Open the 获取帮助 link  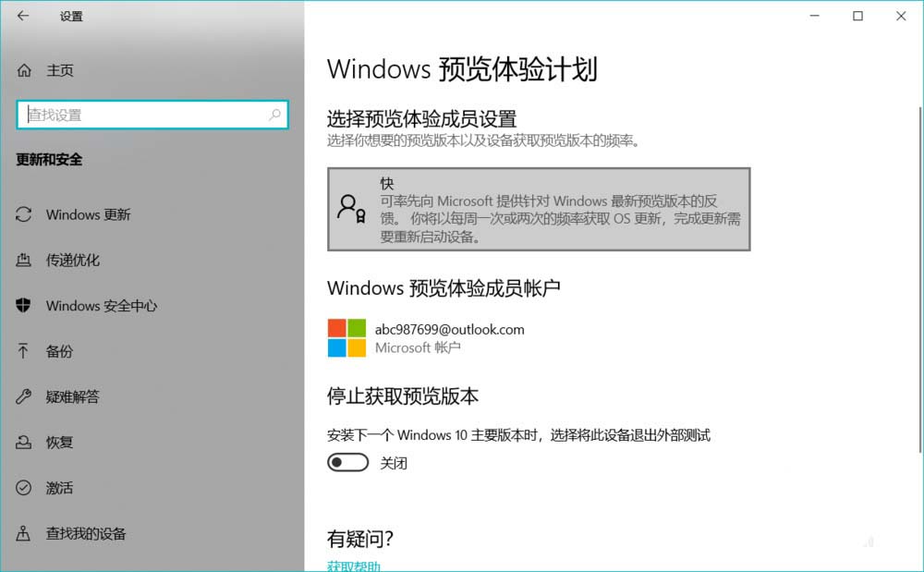(x=354, y=566)
